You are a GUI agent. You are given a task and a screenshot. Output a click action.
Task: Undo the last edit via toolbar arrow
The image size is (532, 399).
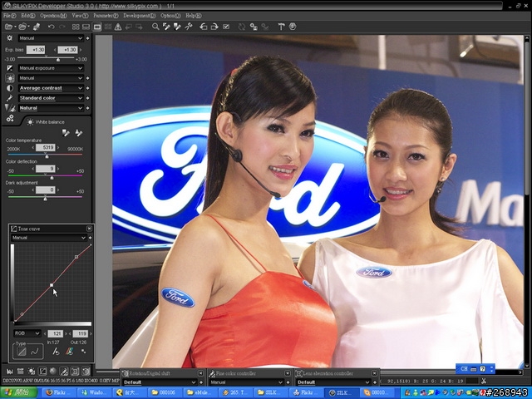[51, 27]
